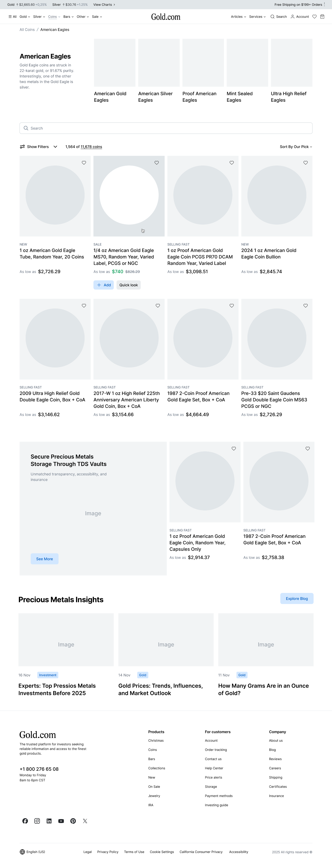Open the Facebook social icon in footer
Image resolution: width=332 pixels, height=868 pixels.
25,821
